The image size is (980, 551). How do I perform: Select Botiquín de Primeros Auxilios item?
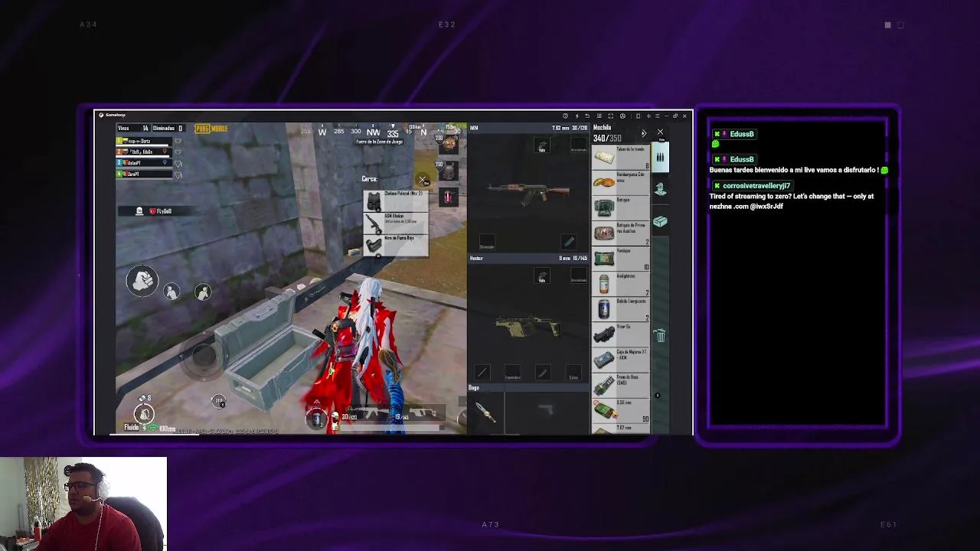point(621,233)
